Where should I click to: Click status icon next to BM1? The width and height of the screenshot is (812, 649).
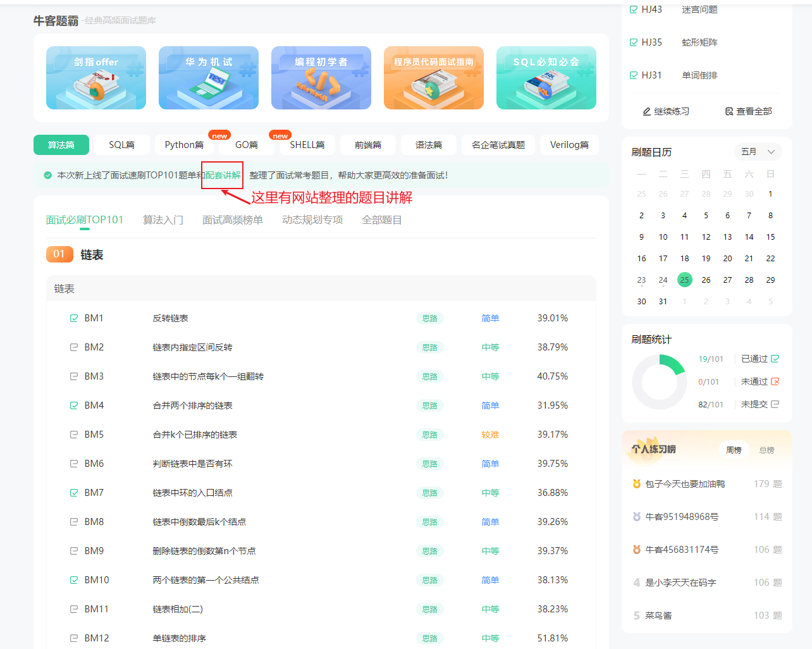pos(74,318)
